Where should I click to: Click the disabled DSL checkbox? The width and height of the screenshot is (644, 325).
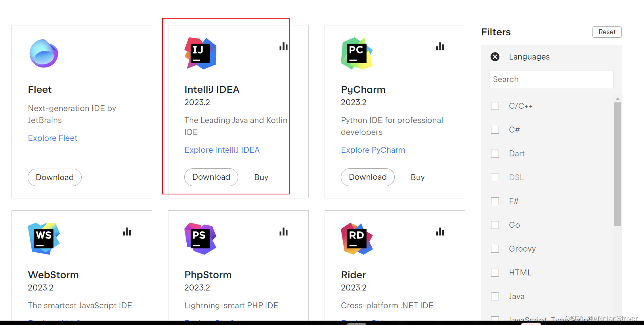coord(495,177)
